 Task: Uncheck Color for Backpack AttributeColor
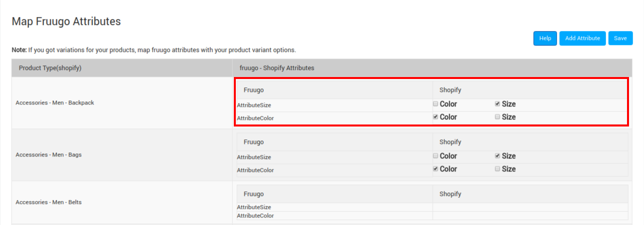[x=436, y=117]
